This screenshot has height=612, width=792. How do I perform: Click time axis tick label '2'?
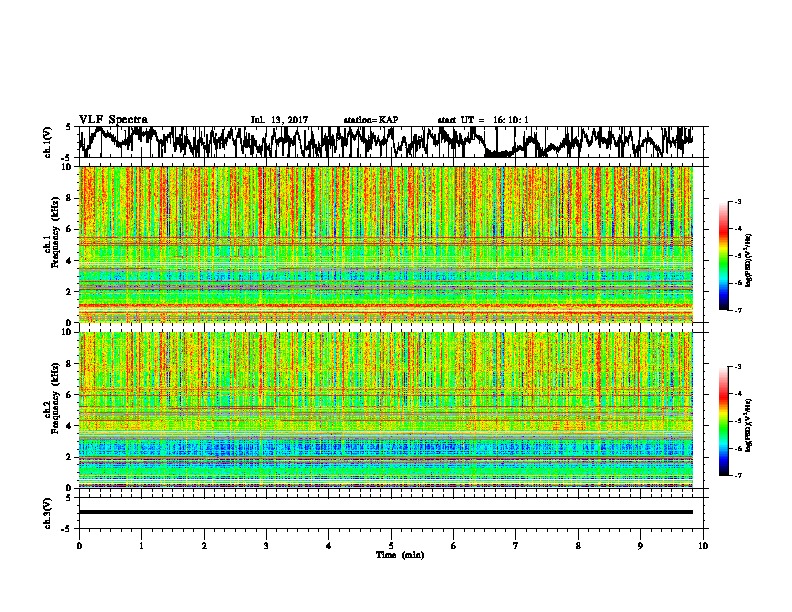tap(204, 546)
